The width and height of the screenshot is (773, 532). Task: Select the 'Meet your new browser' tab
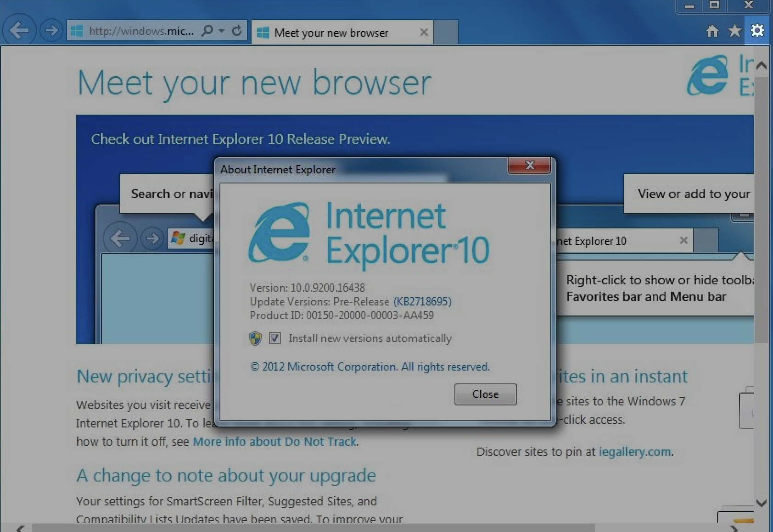(x=342, y=33)
